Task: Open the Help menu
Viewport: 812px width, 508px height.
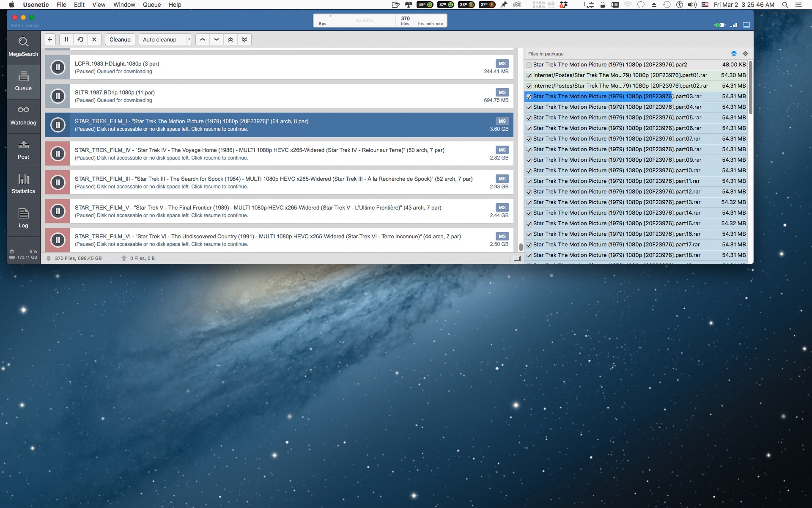Action: tap(175, 5)
